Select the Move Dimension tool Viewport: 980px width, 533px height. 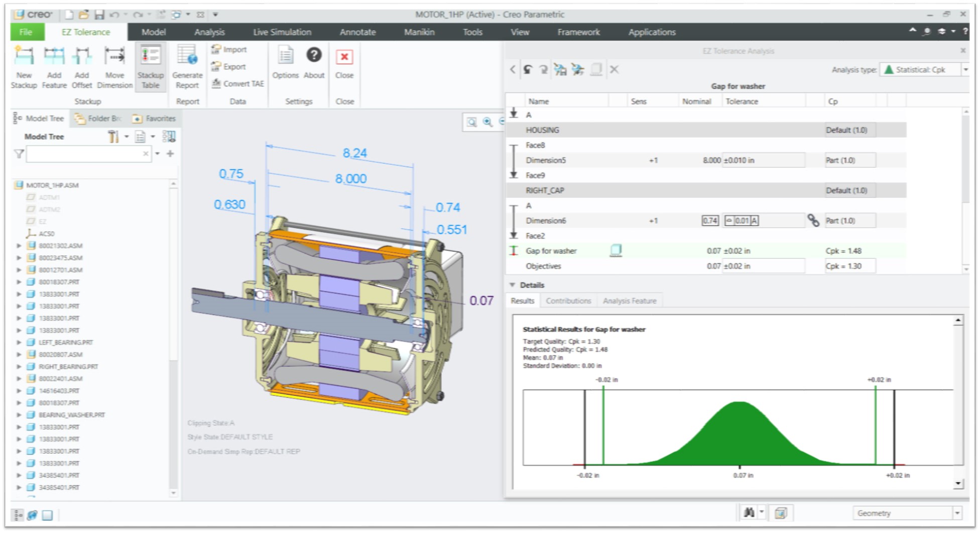tap(114, 67)
